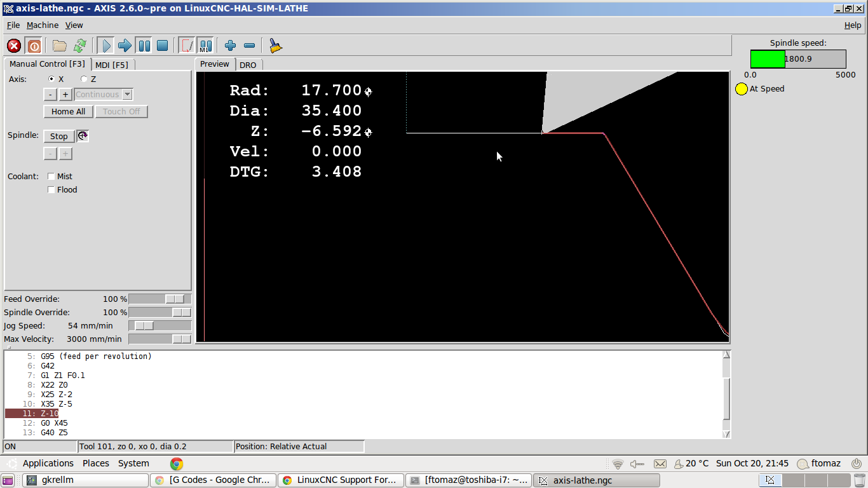Select the Z axis radio button
Screen dimensions: 868x488
coord(84,79)
